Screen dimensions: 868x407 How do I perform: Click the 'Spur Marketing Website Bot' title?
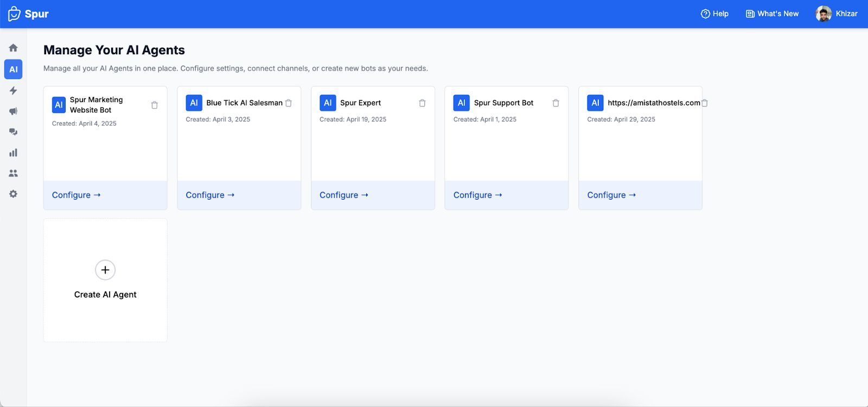pos(97,105)
